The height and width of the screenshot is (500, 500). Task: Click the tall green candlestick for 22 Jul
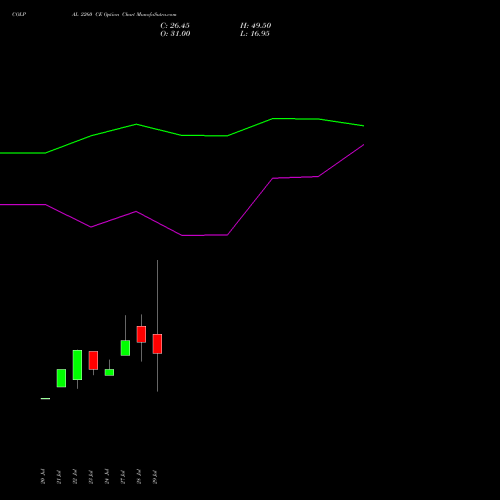[x=77, y=365]
